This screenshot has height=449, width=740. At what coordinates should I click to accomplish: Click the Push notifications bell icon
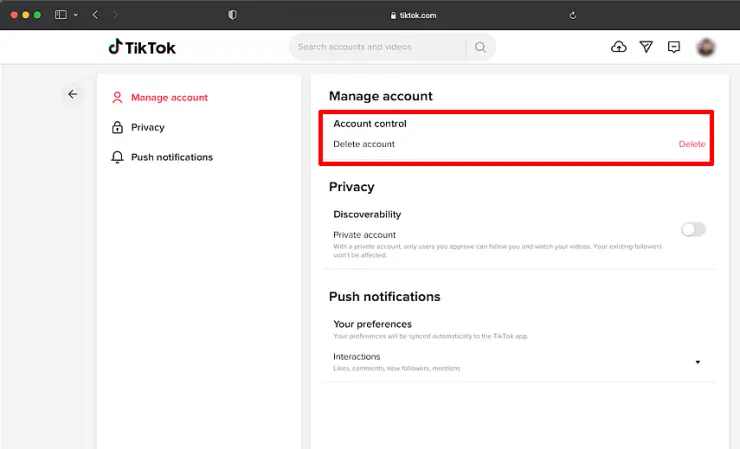pos(117,157)
